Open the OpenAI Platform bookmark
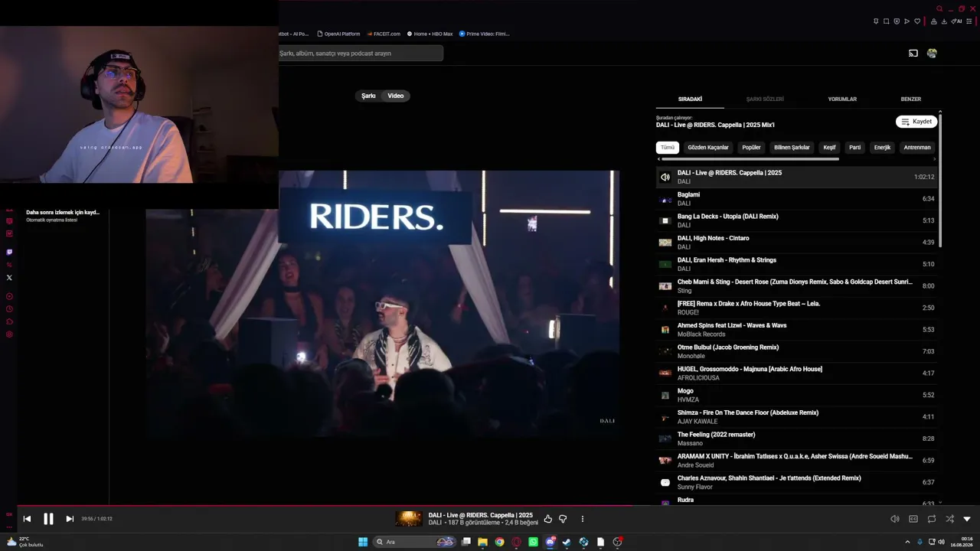Image resolution: width=980 pixels, height=551 pixels. 338,34
